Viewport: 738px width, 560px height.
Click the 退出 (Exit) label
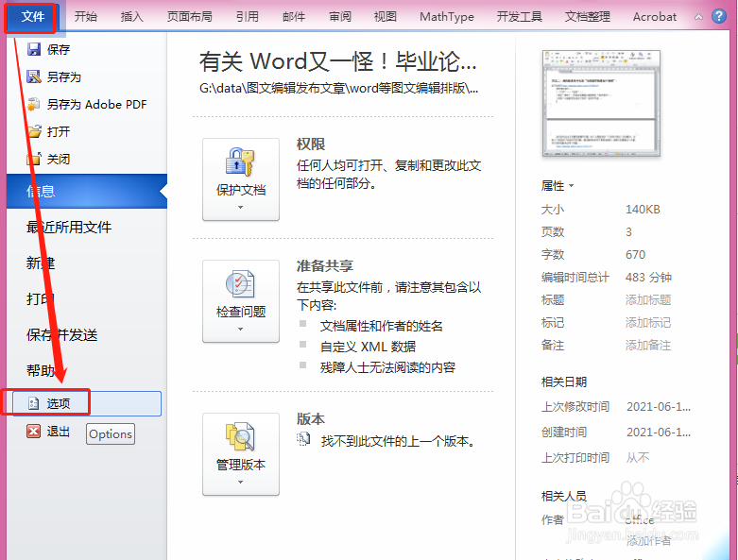click(59, 432)
